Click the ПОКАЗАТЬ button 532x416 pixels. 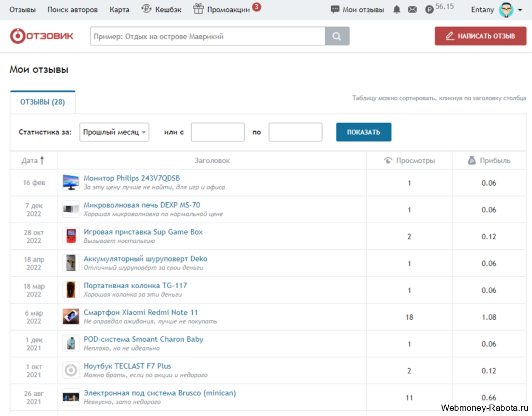364,132
